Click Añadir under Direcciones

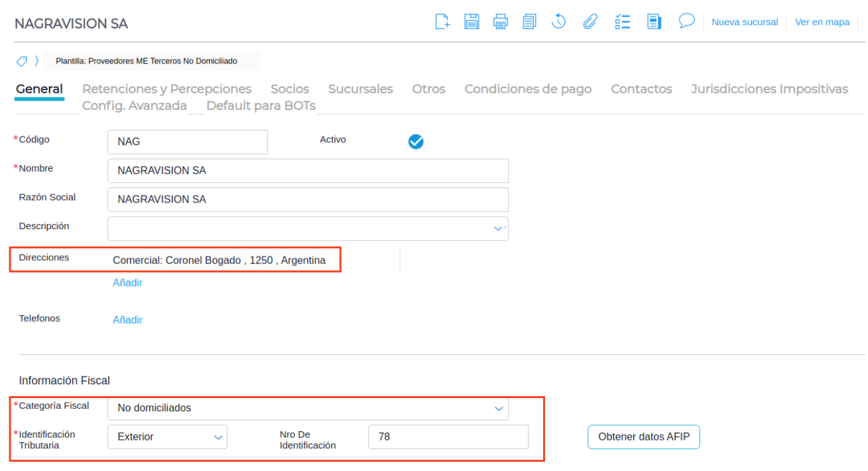[127, 283]
